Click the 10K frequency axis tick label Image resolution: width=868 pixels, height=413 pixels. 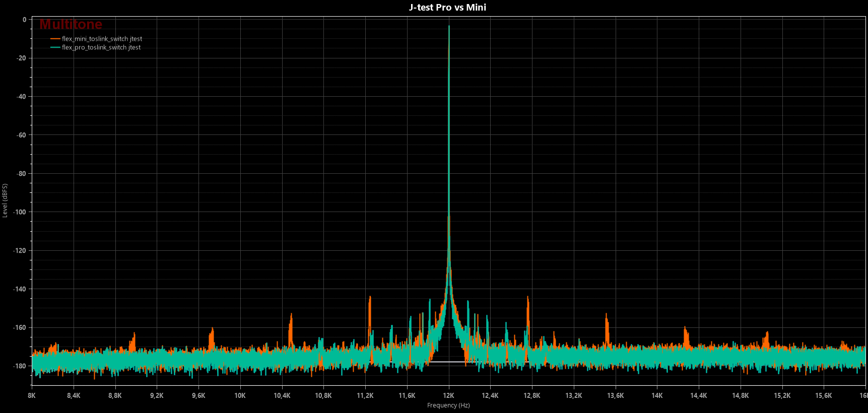click(x=240, y=395)
